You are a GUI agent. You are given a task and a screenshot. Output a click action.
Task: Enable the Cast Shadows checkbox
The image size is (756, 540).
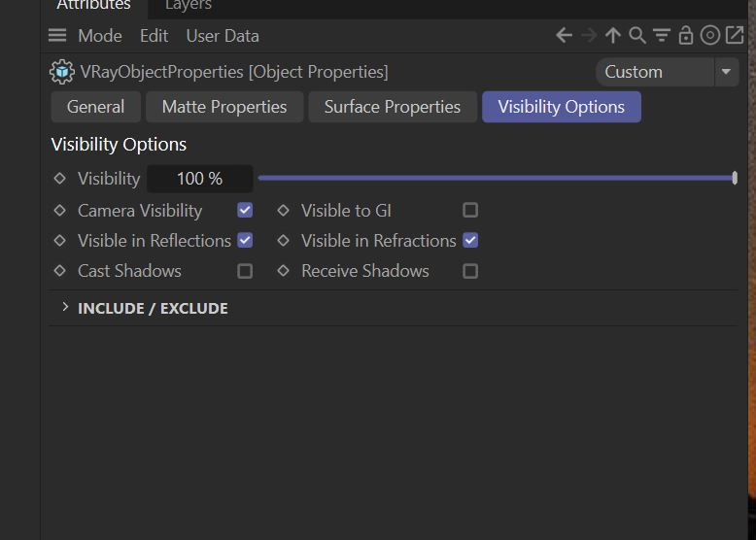245,271
